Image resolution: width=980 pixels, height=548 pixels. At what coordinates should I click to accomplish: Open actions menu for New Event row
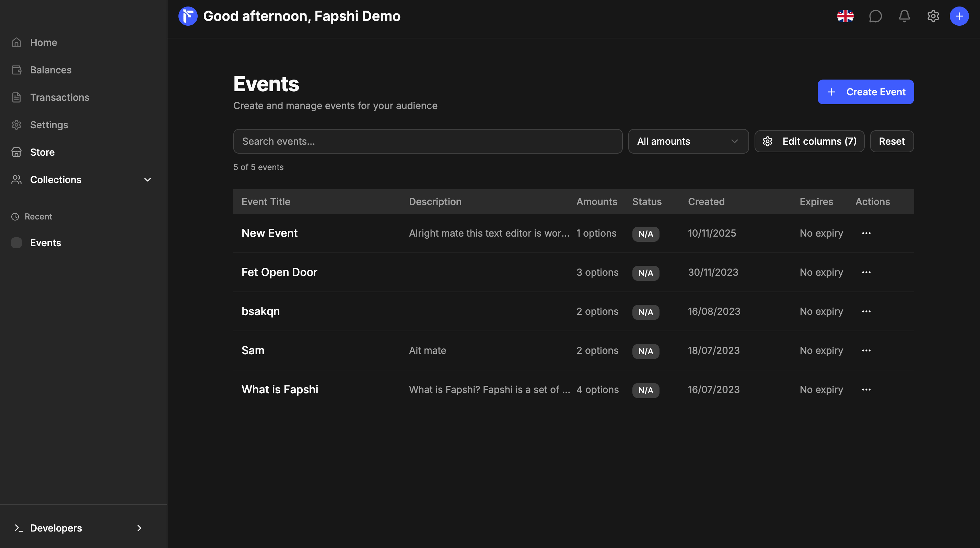[866, 233]
